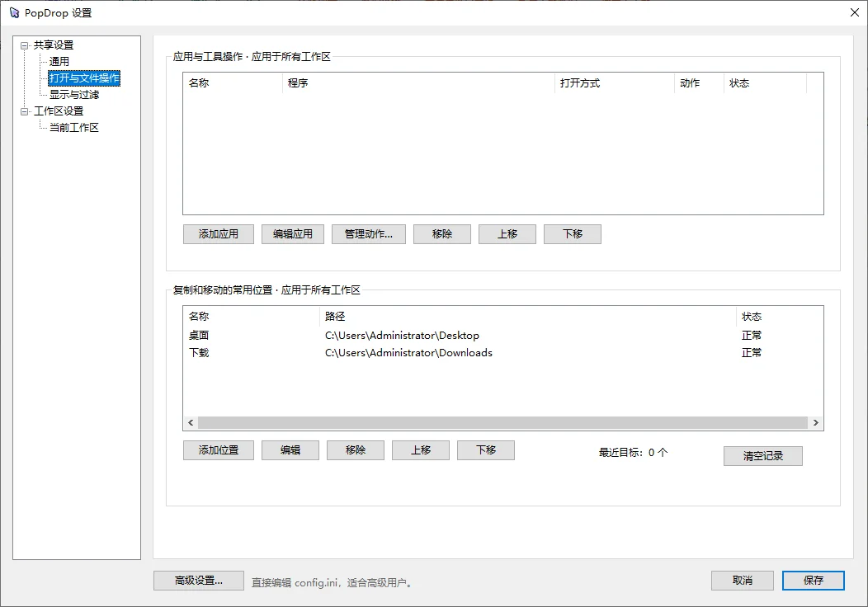868x607 pixels.
Task: Click left arrow of locations horizontal scrollbar
Action: [191, 423]
